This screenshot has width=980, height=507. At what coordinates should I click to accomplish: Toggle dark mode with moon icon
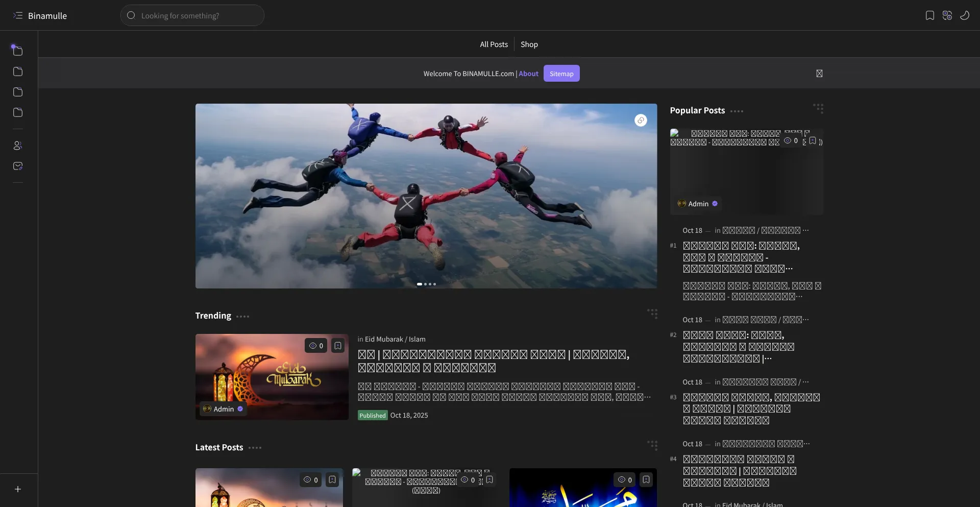[x=965, y=15]
